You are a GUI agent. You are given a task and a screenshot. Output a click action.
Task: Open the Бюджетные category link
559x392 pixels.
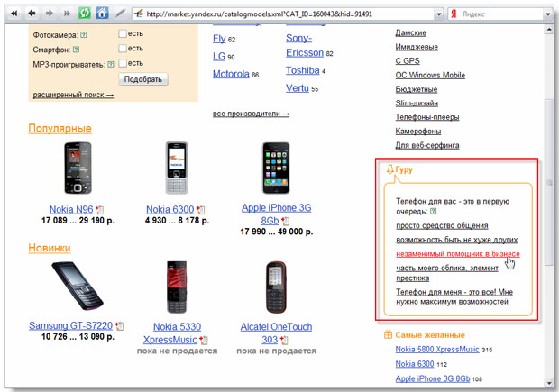tap(417, 89)
